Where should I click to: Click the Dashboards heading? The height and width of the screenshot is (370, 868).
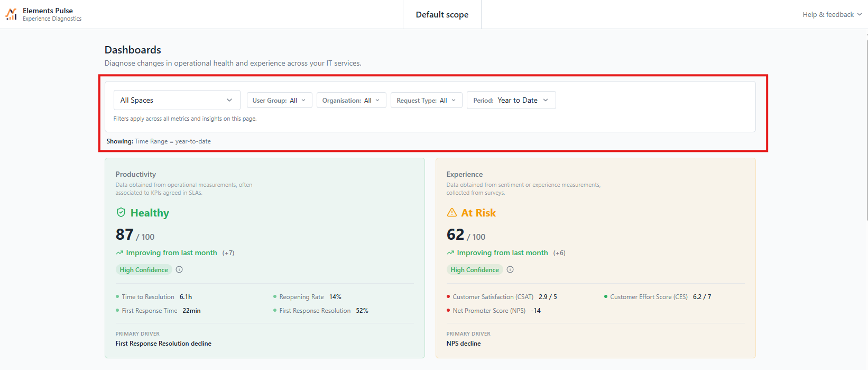tap(133, 50)
